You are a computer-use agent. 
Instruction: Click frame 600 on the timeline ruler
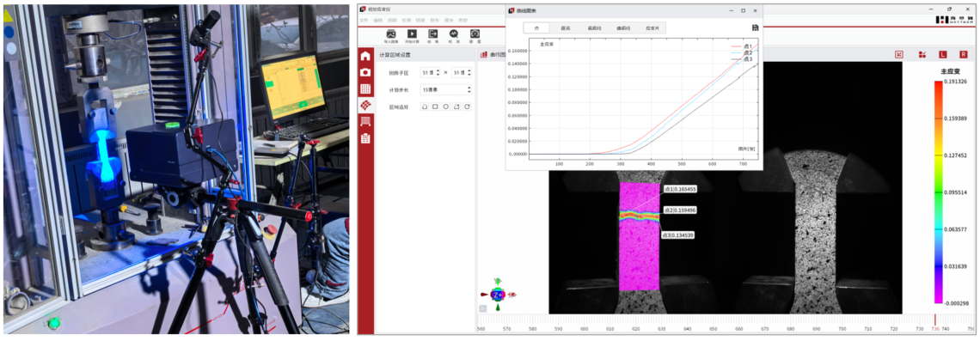pyautogui.click(x=584, y=328)
